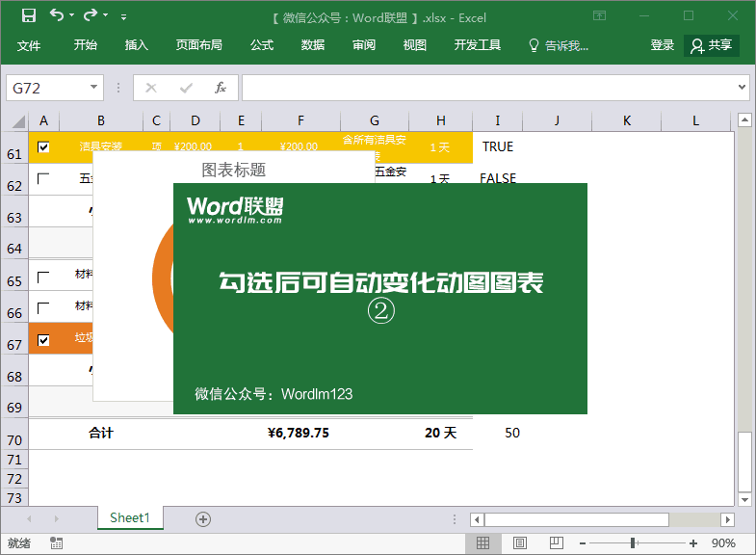Click the New Sheet plus icon

point(203,519)
